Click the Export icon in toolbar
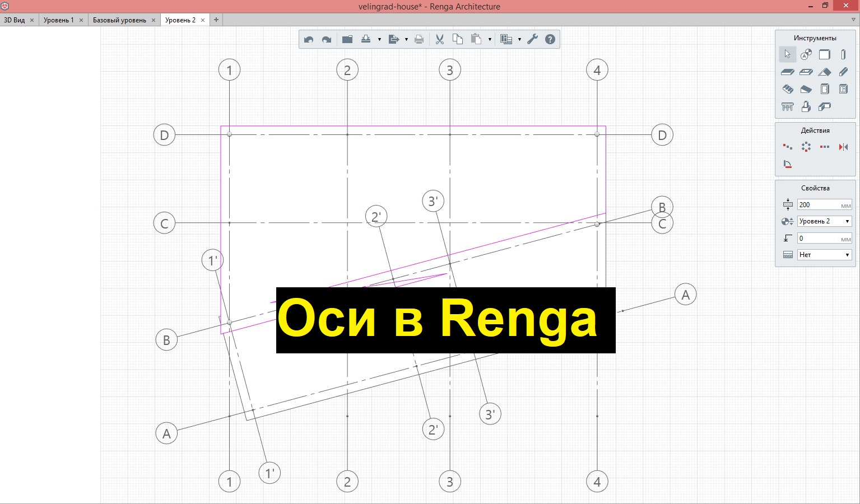 tap(393, 39)
